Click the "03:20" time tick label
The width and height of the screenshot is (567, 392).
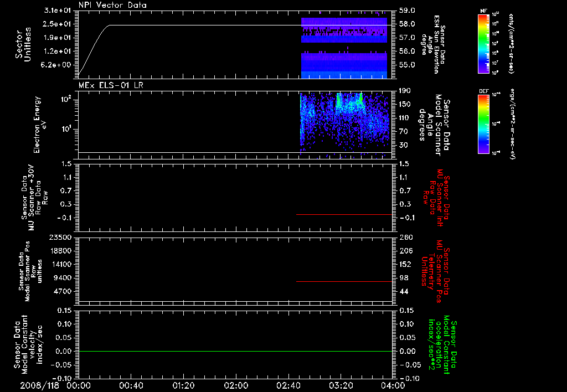pos(341,385)
